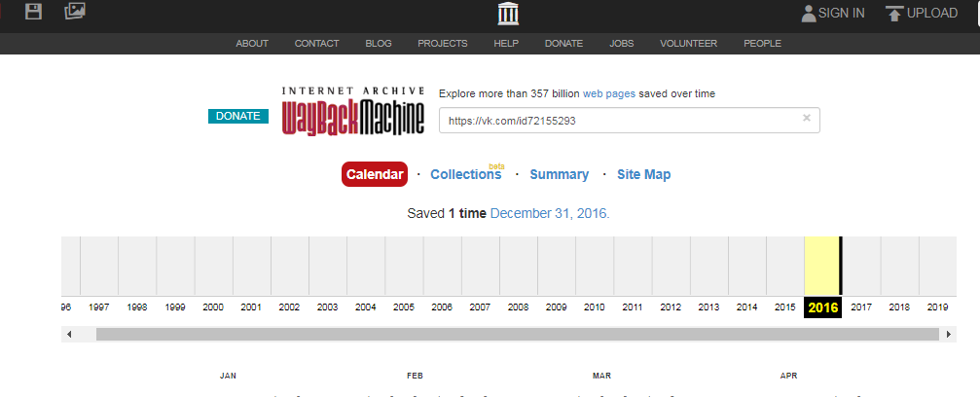This screenshot has height=397, width=980.
Task: Open the JOBS menu item
Action: tap(622, 43)
